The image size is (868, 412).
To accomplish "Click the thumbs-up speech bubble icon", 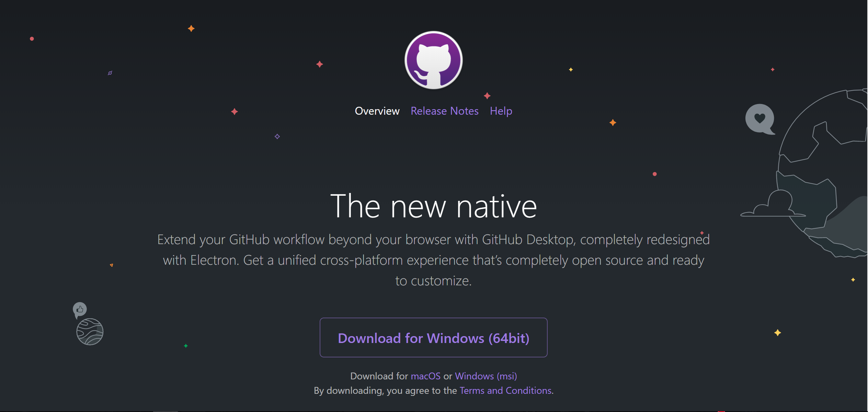I will pos(80,309).
